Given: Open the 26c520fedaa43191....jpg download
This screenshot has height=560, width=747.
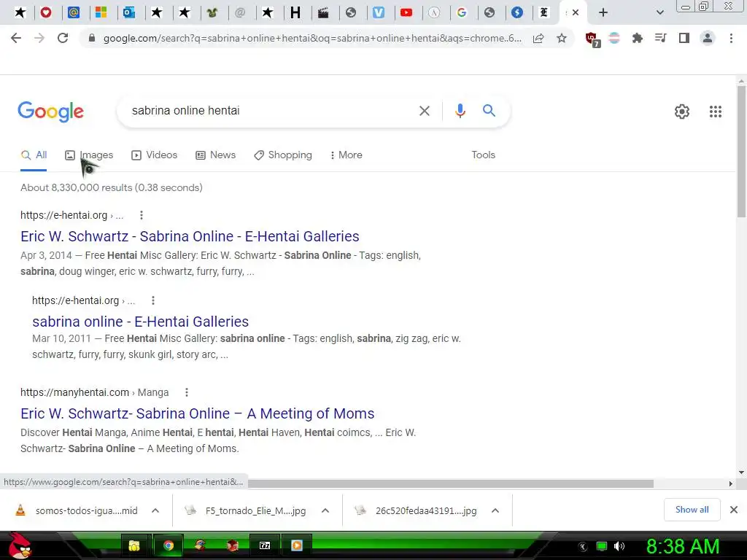Looking at the screenshot, I should coord(416,510).
